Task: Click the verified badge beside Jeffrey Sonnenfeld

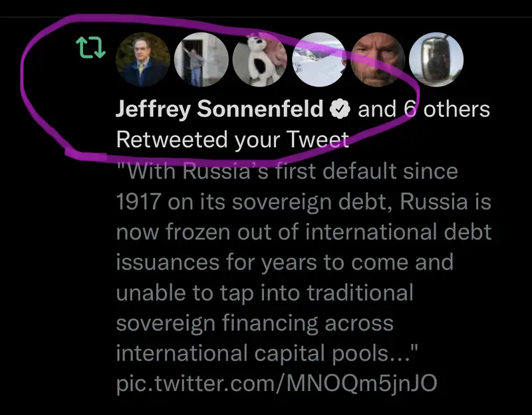Action: 341,109
